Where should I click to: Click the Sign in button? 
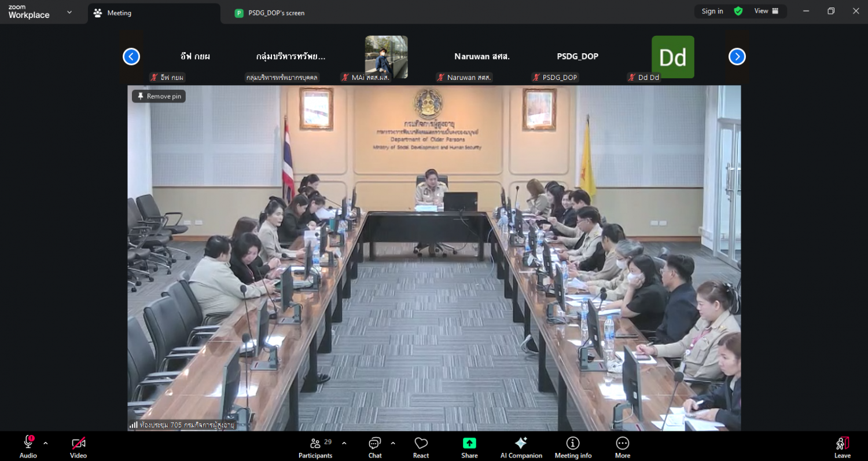pyautogui.click(x=712, y=11)
